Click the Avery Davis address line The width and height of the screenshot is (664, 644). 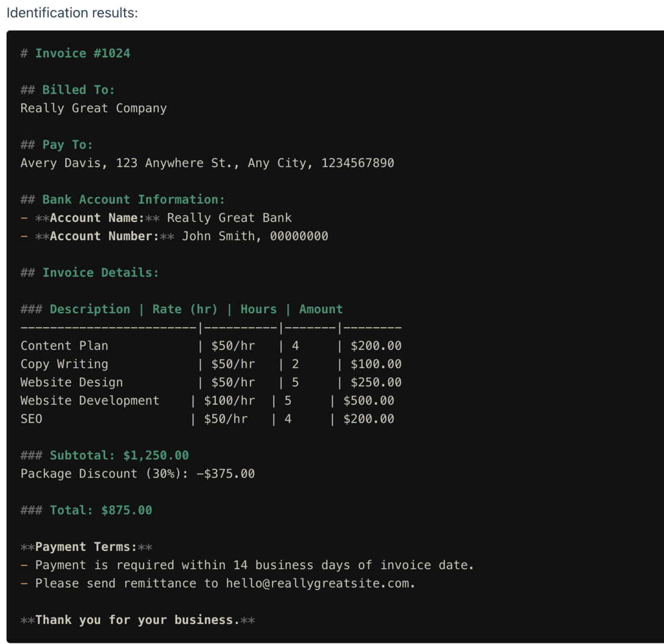pyautogui.click(x=207, y=163)
